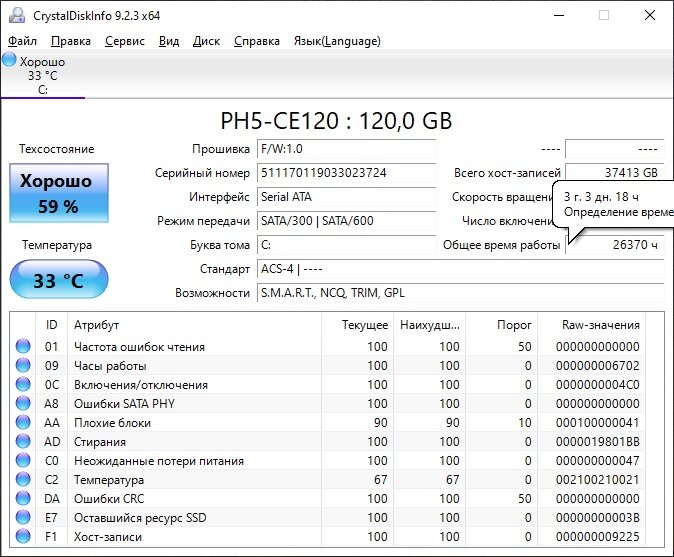This screenshot has height=557, width=674.
Task: Click raw value 000000009225
Action: point(597,537)
